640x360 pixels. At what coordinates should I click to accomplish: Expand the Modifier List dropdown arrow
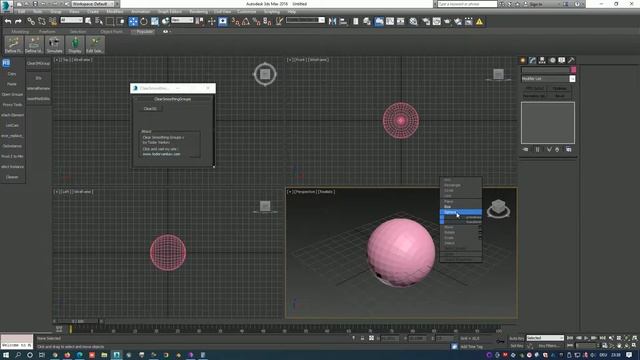(572, 79)
